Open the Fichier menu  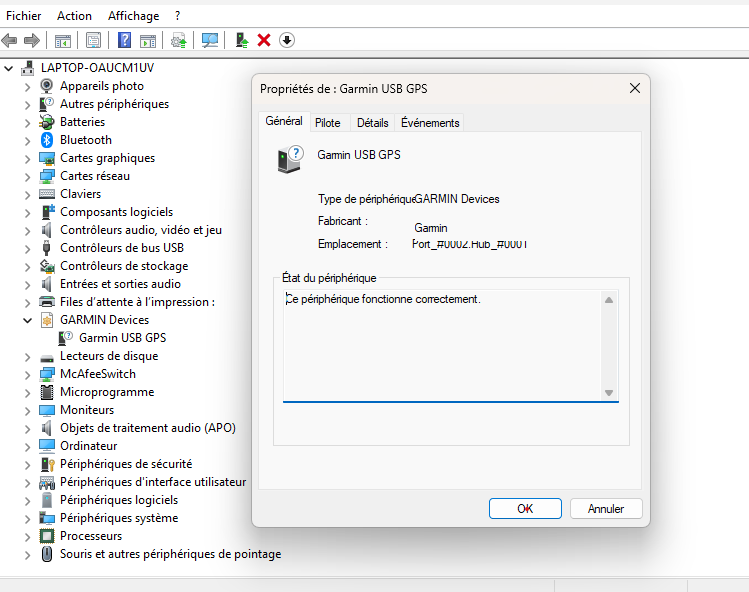[x=23, y=16]
